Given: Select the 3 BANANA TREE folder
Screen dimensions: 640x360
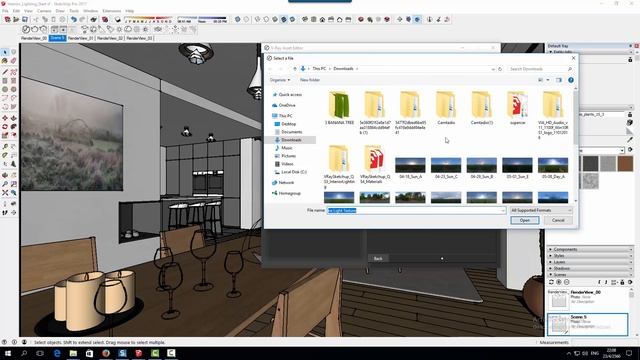Looking at the screenshot, I should [339, 108].
